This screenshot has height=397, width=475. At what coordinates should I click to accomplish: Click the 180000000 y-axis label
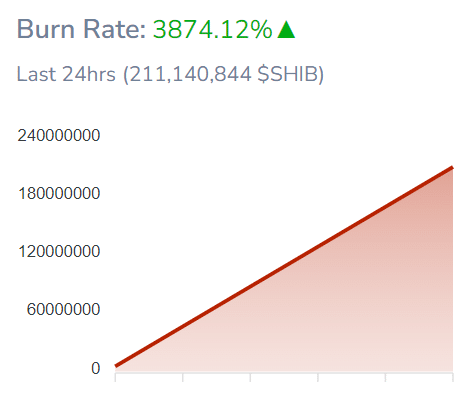pyautogui.click(x=59, y=194)
